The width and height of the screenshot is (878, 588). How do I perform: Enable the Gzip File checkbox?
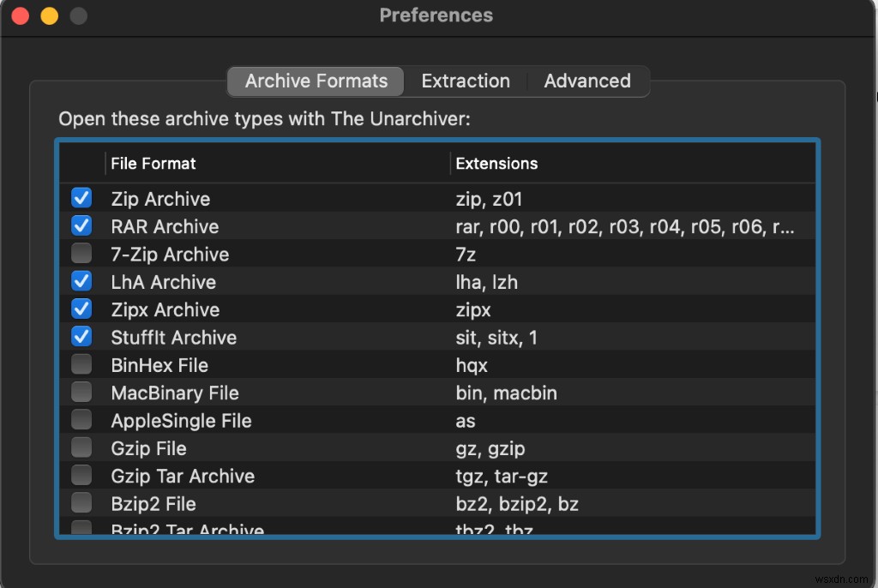click(81, 448)
